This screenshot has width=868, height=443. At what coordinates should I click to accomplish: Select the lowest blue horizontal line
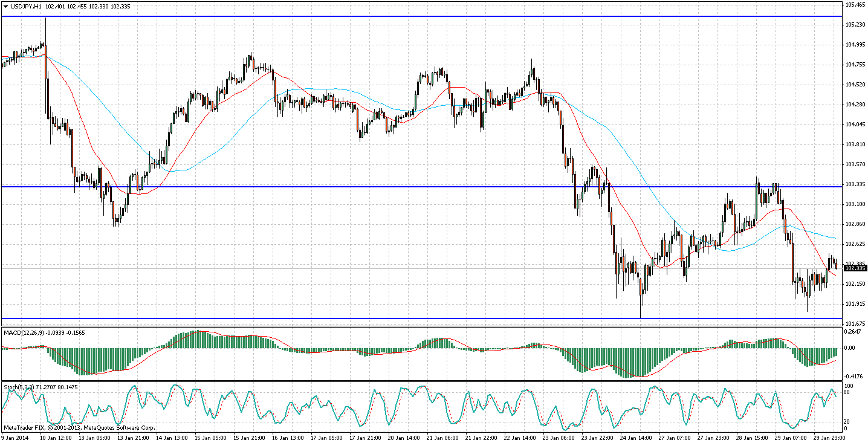pos(423,318)
